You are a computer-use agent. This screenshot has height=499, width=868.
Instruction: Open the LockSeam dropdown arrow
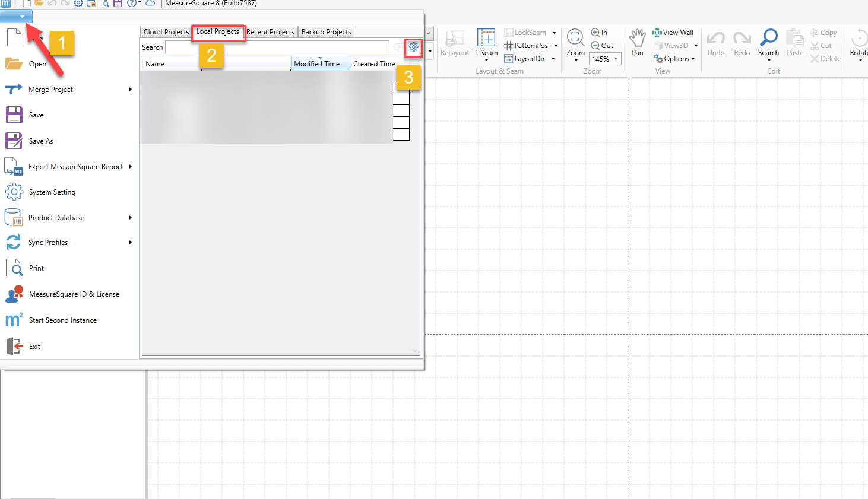click(555, 33)
